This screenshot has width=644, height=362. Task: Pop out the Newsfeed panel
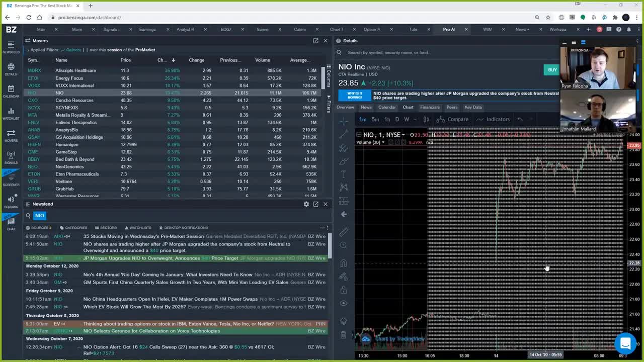click(x=315, y=204)
